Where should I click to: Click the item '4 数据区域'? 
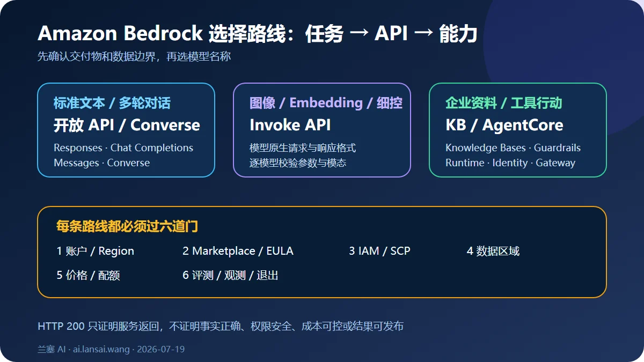[493, 251]
